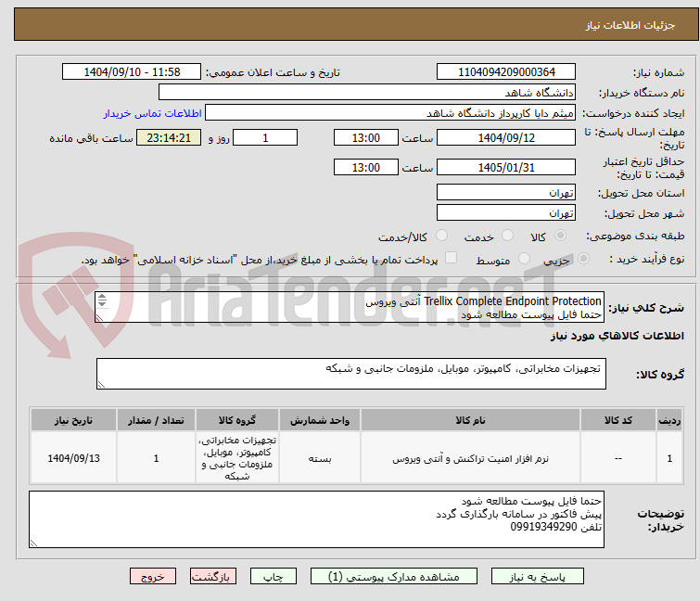This screenshot has width=700, height=601.
Task: Click the 'گروه کالا' column header
Action: [237, 420]
